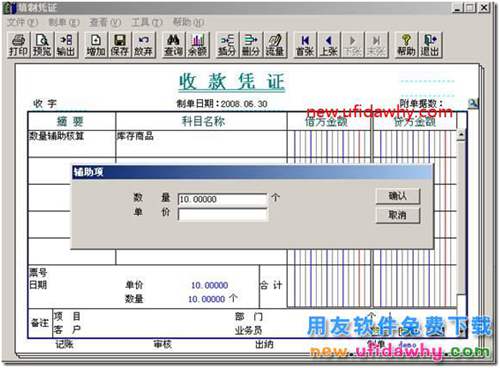This screenshot has height=368, width=500.
Task: Select the 库存商品 account cell
Action: 201,144
